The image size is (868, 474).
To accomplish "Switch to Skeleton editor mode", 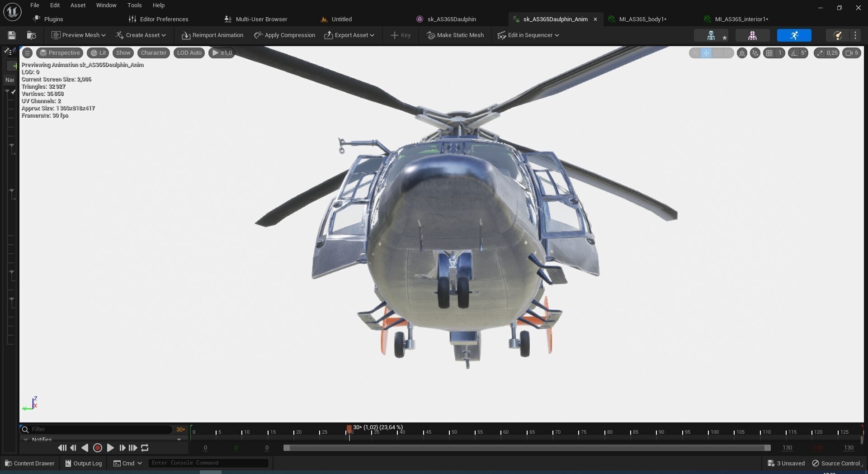I will point(711,35).
